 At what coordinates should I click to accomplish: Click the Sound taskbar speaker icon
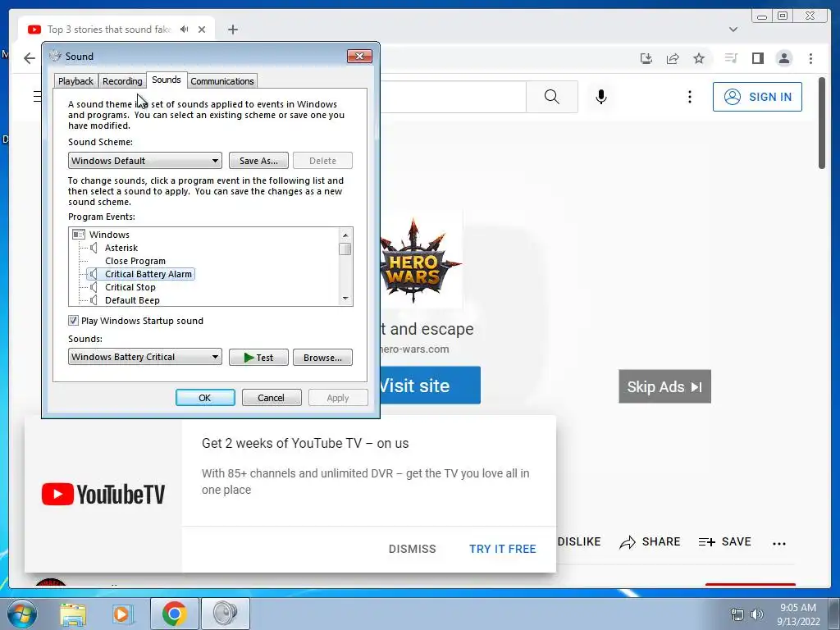[225, 614]
